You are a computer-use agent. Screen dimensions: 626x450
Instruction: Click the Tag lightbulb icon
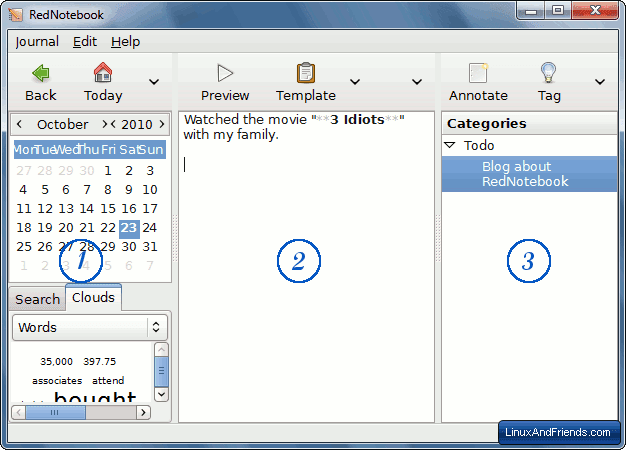[x=549, y=73]
